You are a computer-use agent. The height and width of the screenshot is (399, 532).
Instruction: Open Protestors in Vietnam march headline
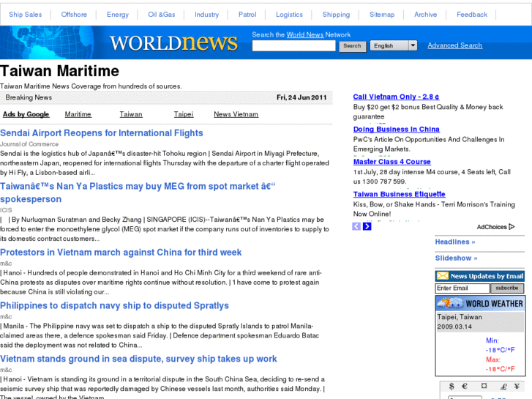pos(121,253)
